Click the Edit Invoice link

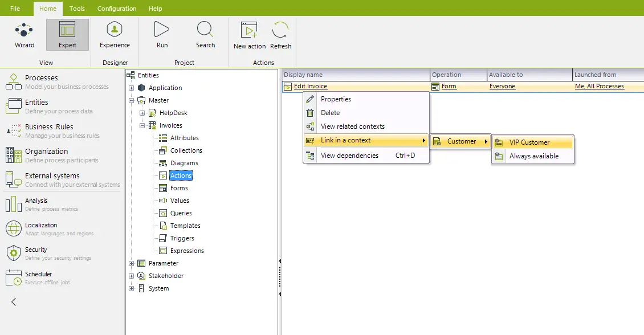(311, 86)
